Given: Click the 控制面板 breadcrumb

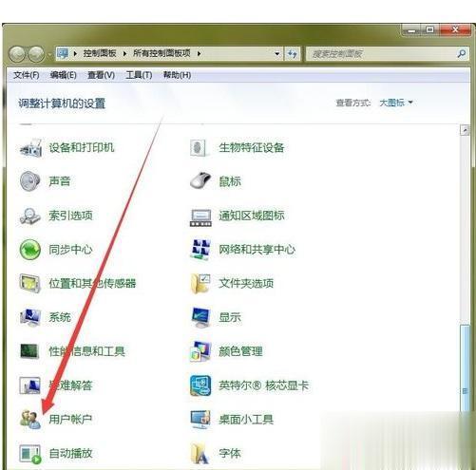Looking at the screenshot, I should [100, 53].
